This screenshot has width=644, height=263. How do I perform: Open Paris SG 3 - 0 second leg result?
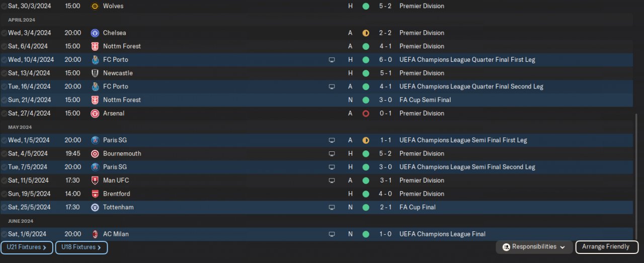[385, 167]
